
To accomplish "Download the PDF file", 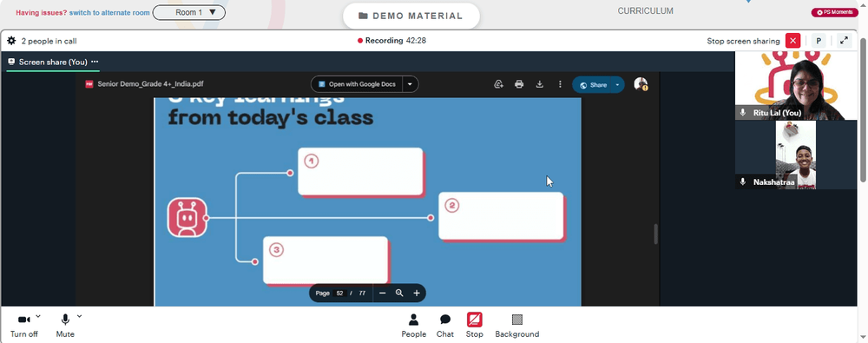I will [539, 84].
